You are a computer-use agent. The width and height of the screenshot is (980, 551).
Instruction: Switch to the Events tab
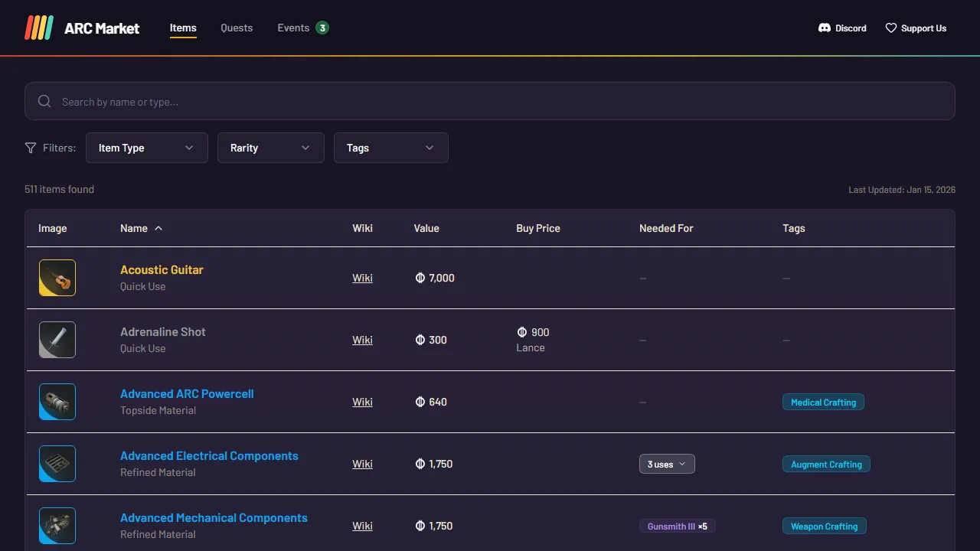pyautogui.click(x=292, y=28)
